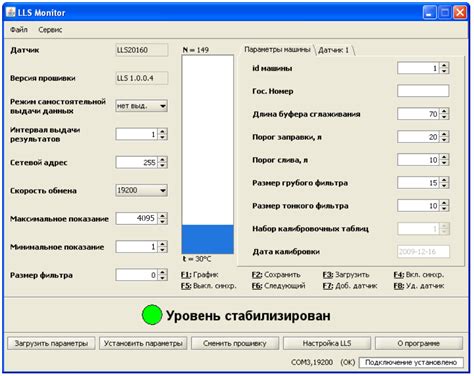This screenshot has height=376, width=474.
Task: Decrease the Длина буфера сглаживания value
Action: [444, 117]
